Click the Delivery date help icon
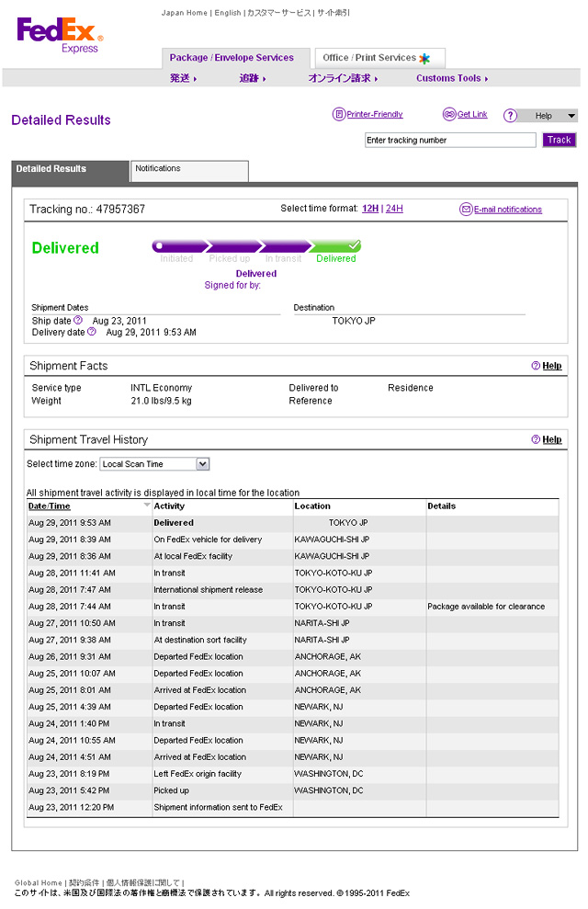Viewport: 588px width, 909px height. click(x=92, y=332)
